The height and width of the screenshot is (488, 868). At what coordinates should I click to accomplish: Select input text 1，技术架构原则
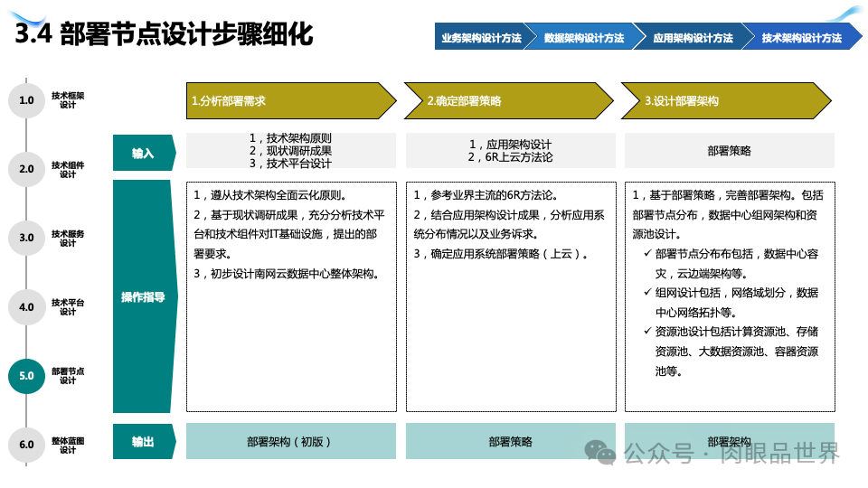[x=290, y=137]
